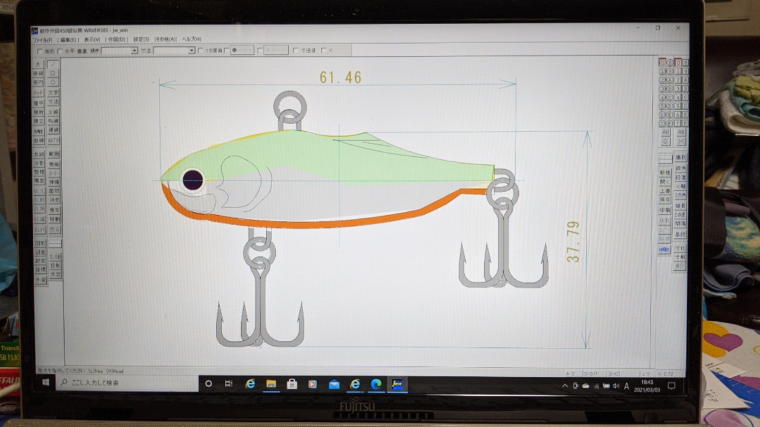Screen dimensions: 760x427
Task: Select the 消去 erase tool
Action: point(53,200)
